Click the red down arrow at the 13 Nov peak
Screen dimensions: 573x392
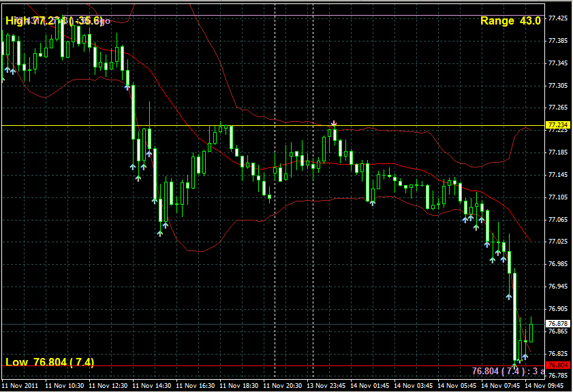[334, 123]
